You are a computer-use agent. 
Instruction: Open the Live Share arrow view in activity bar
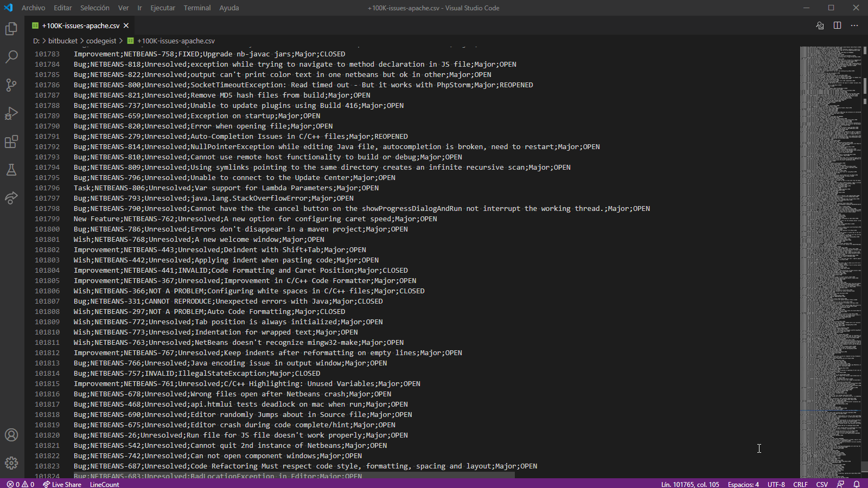tap(11, 198)
